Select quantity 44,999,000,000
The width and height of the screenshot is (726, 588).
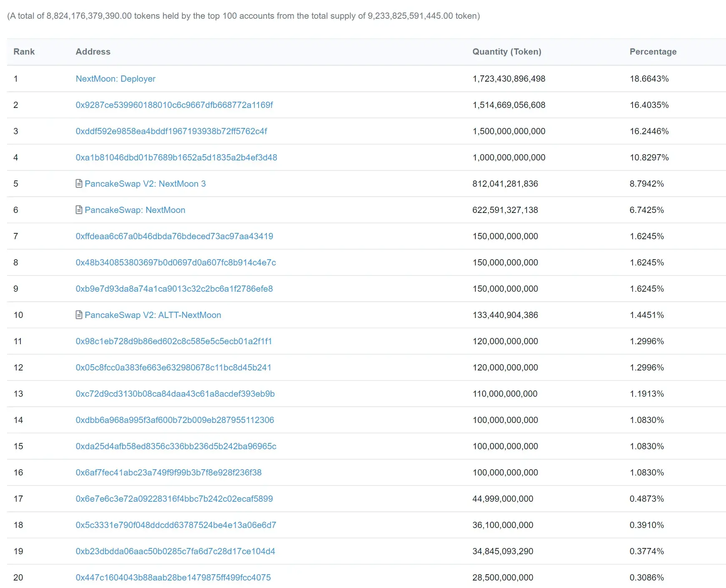click(x=503, y=499)
